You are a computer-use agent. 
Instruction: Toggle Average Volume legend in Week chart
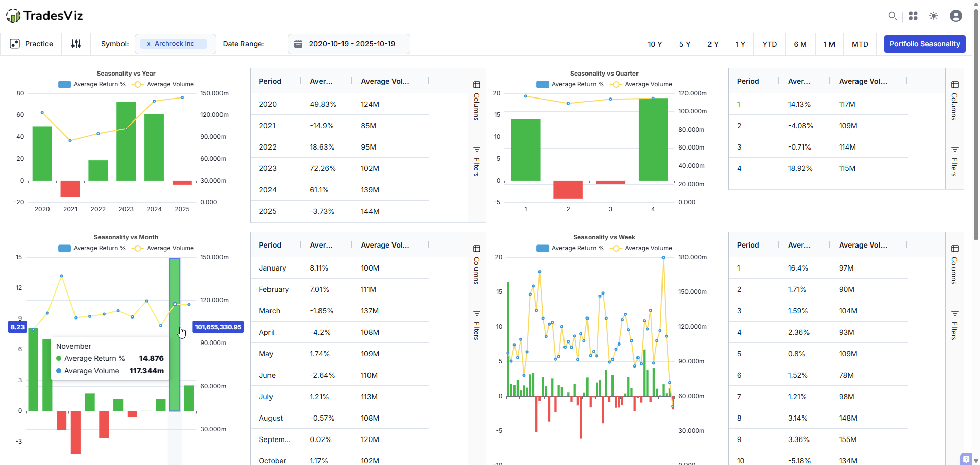pyautogui.click(x=641, y=248)
